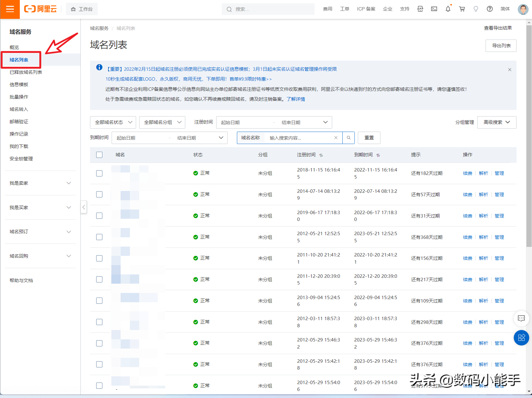Click the domain name search input

point(300,138)
